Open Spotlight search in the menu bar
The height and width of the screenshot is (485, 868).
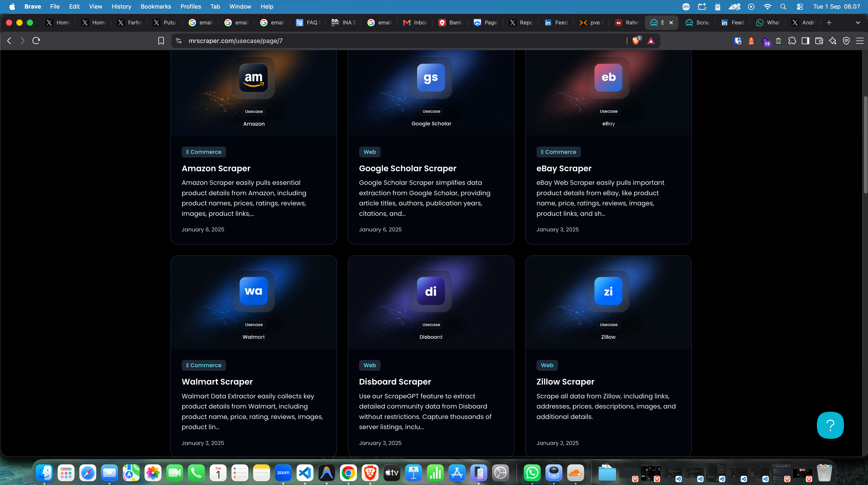(x=783, y=6)
